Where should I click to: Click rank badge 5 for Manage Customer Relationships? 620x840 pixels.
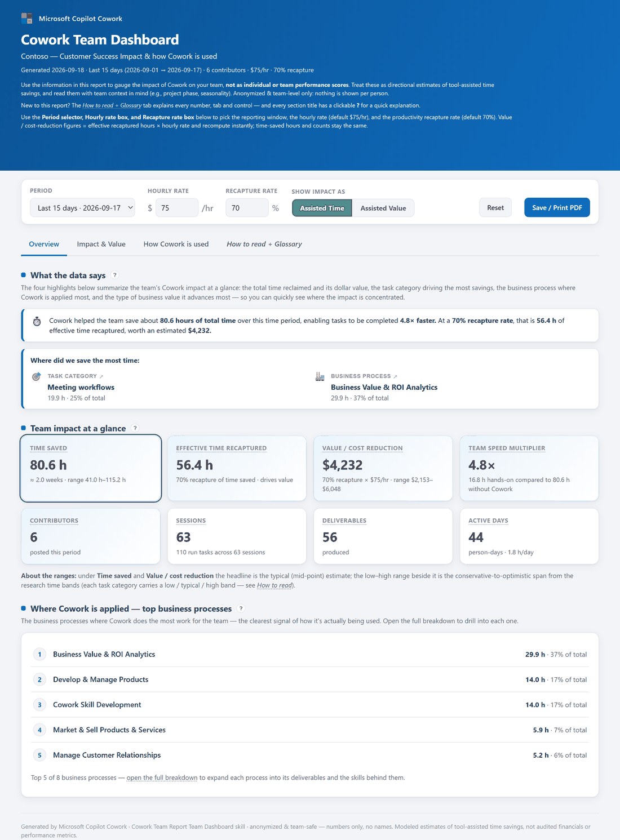click(39, 755)
